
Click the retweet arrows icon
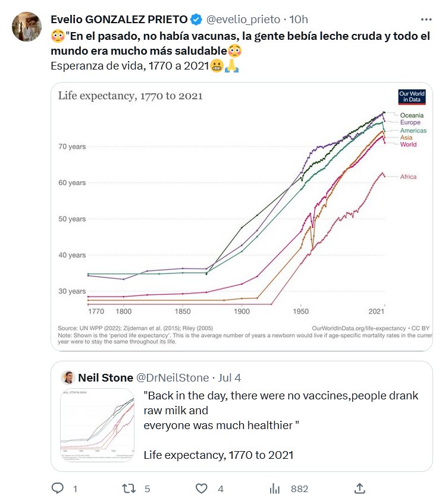(x=128, y=489)
